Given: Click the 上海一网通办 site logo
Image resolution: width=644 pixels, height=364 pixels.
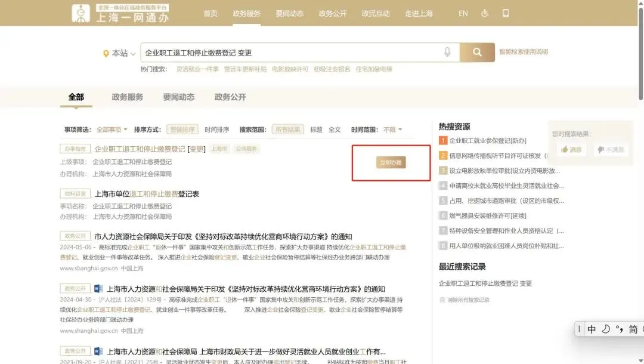Looking at the screenshot, I should pyautogui.click(x=120, y=14).
